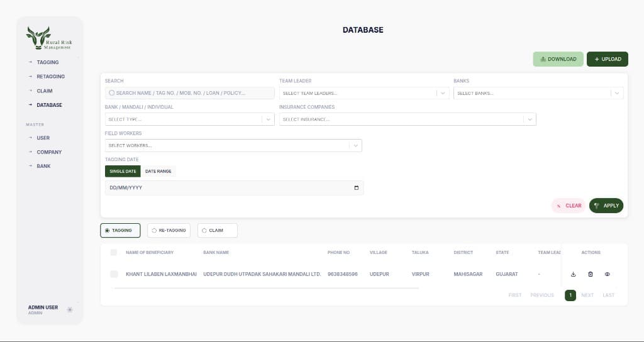Viewport: 644px width, 342px height.
Task: Click Village column header
Action: pyautogui.click(x=378, y=253)
